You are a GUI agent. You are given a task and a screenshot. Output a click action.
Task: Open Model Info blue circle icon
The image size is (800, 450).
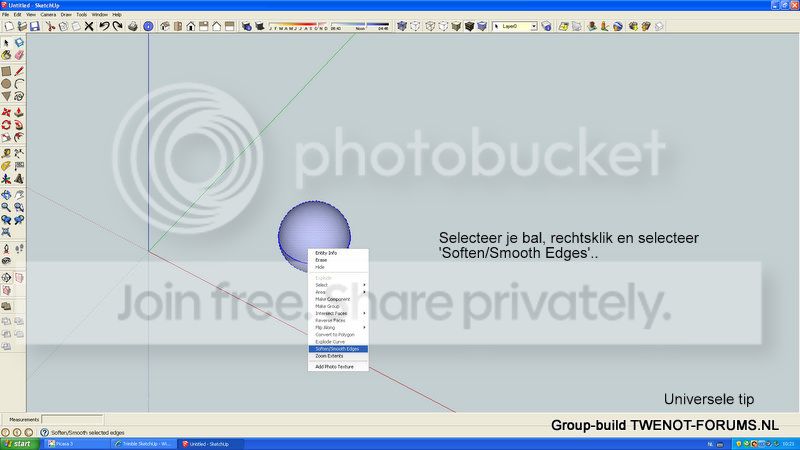(x=148, y=26)
